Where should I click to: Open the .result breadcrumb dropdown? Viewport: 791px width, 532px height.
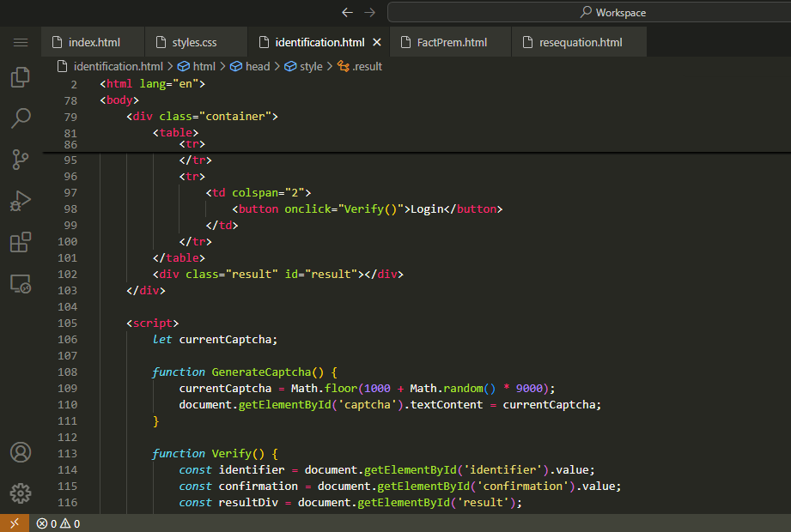(x=367, y=66)
